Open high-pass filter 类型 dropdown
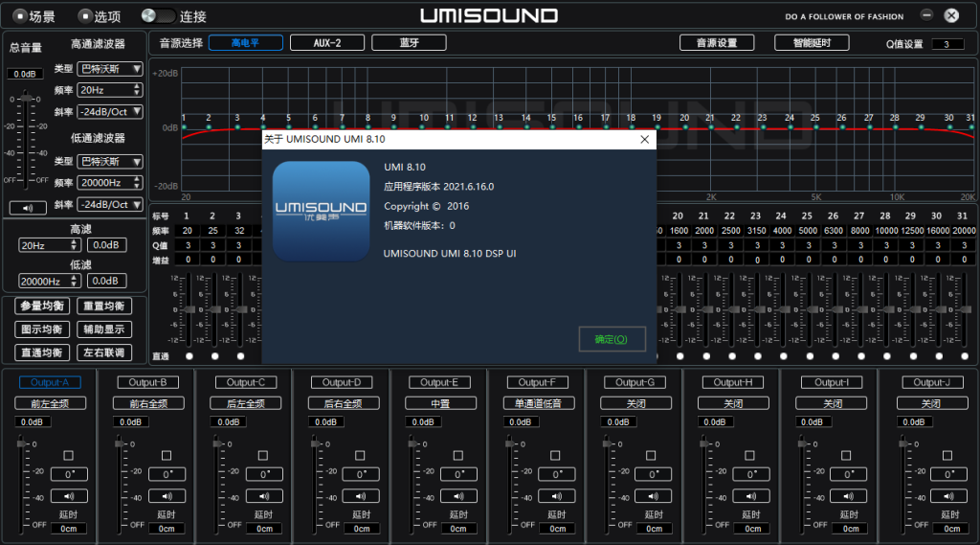The width and height of the screenshot is (980, 545). (110, 69)
